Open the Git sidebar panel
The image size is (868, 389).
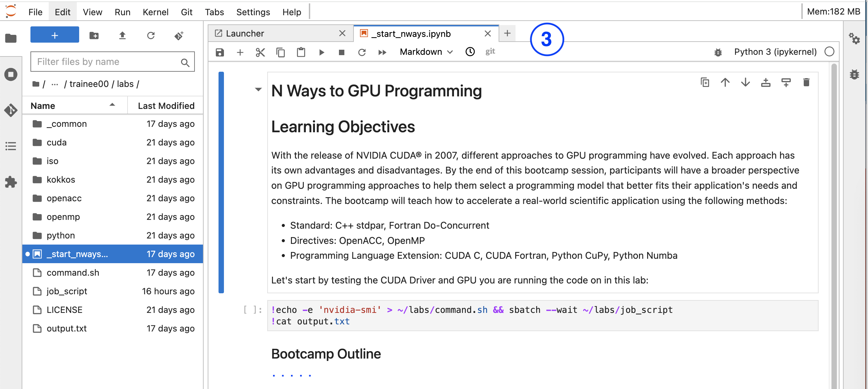pos(11,110)
